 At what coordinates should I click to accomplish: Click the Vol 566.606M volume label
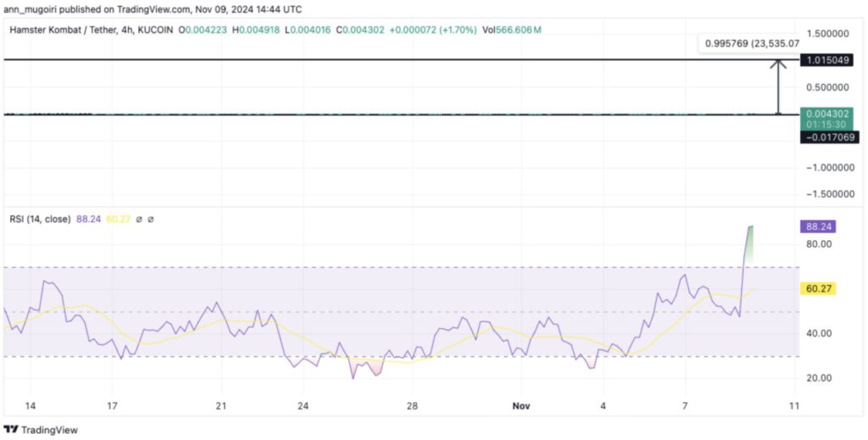(x=511, y=31)
